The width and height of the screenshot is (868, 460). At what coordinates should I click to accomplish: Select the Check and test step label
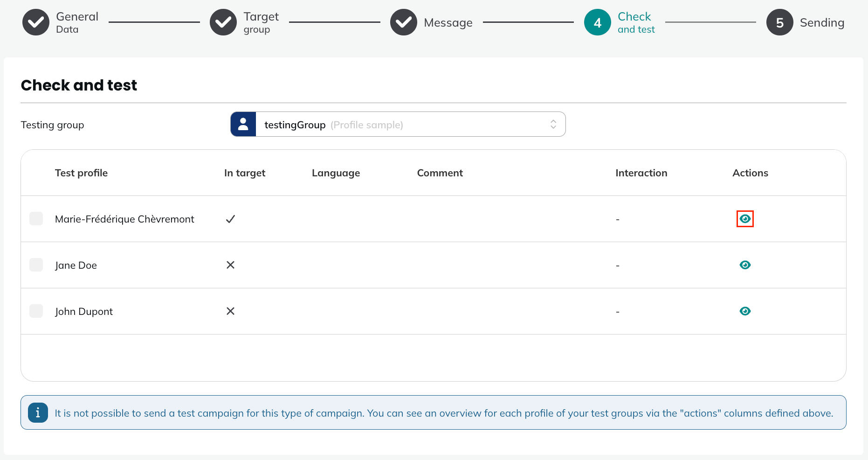tap(636, 22)
